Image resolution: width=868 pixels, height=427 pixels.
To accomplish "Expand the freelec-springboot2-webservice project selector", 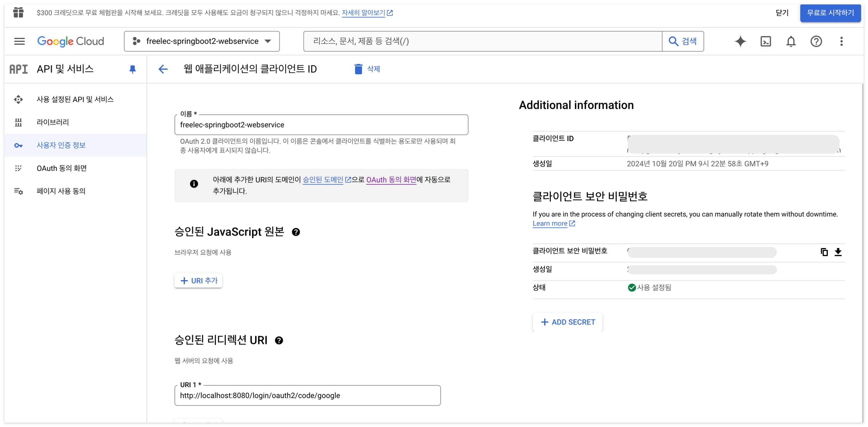I will [201, 41].
